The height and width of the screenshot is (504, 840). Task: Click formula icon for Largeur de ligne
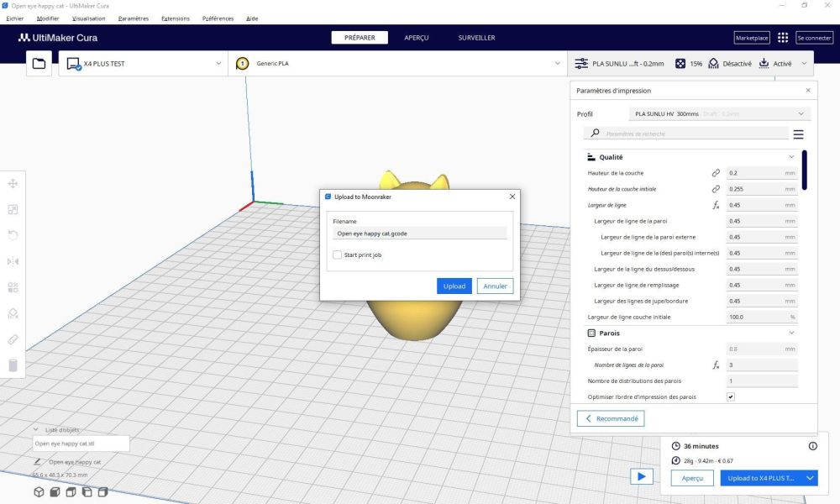click(x=716, y=205)
